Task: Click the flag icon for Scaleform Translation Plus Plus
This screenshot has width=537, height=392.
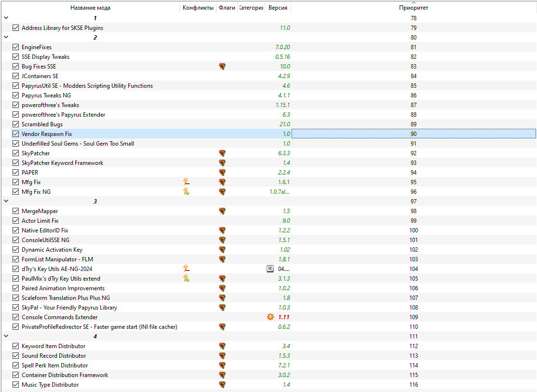Action: tap(222, 298)
